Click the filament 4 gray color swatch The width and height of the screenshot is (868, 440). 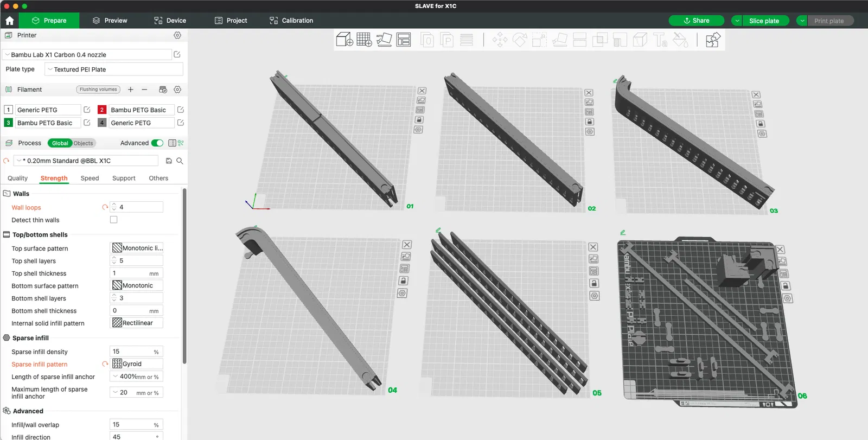tap(101, 123)
